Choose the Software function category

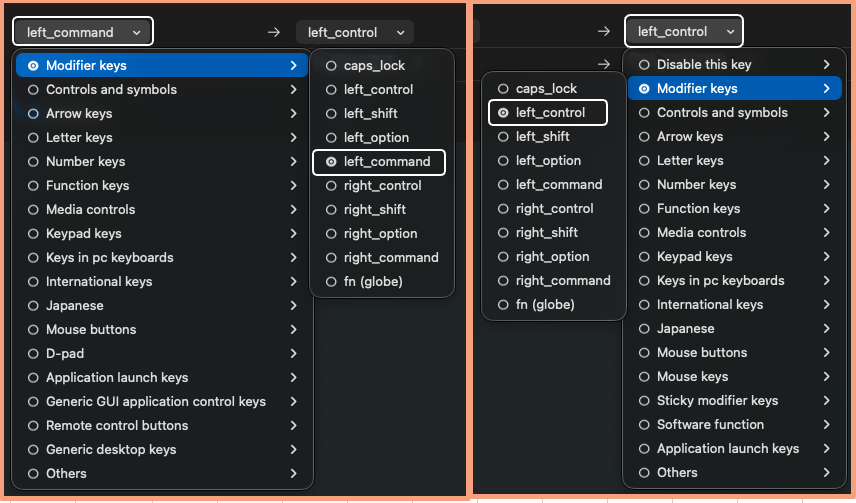[710, 424]
